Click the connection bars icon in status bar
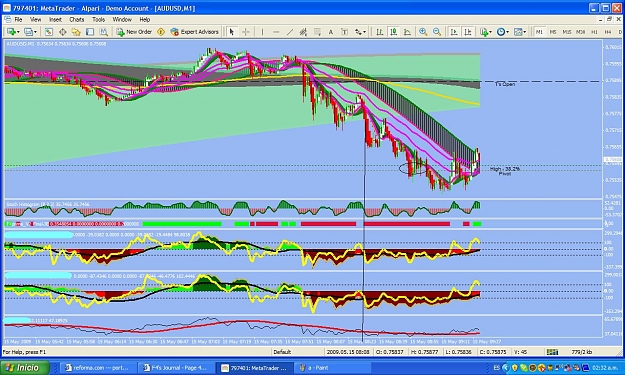The height and width of the screenshot is (375, 625). (552, 352)
